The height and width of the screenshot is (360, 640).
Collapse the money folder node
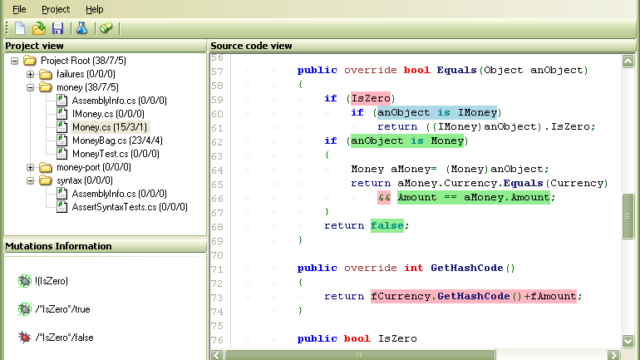tap(30, 88)
